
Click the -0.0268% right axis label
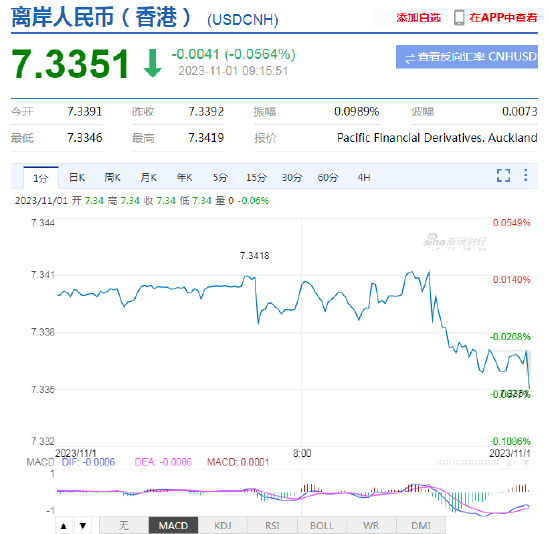tap(510, 337)
